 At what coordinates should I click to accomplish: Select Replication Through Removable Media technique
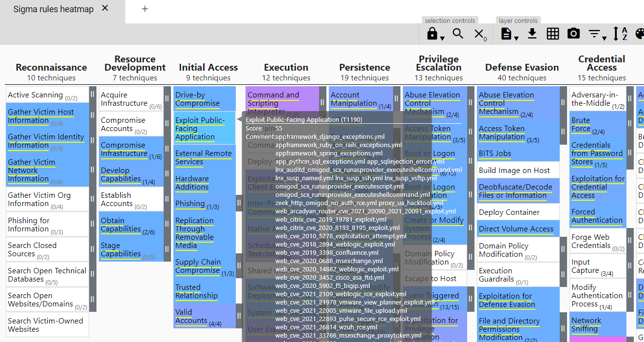(x=205, y=233)
